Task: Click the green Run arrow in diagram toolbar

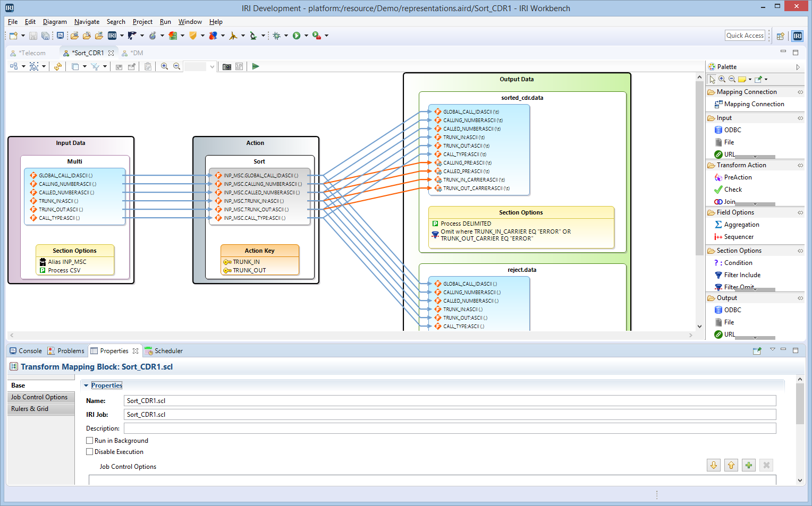Action: pos(256,66)
